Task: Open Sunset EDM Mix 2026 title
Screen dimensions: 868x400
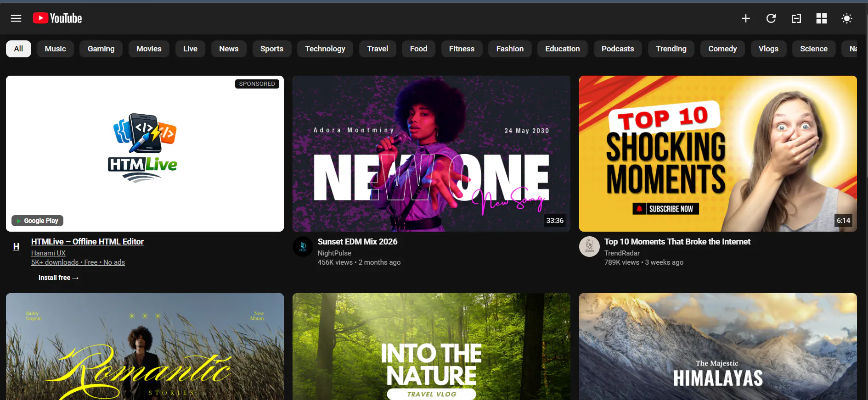Action: (357, 242)
